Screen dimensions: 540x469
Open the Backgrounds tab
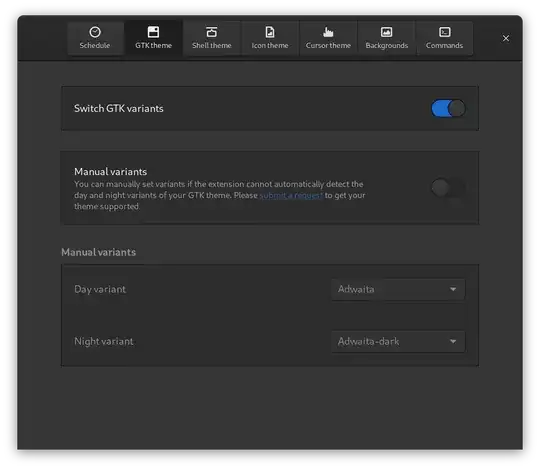386,38
